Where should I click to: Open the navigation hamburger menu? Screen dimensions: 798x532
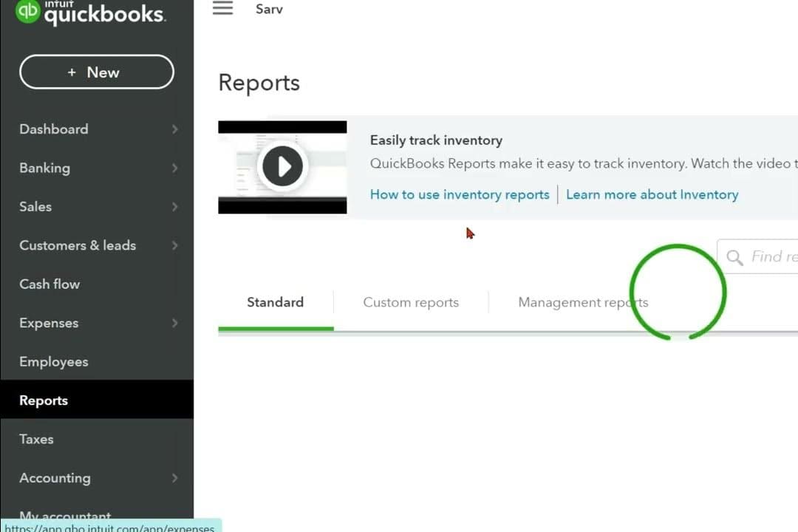222,8
